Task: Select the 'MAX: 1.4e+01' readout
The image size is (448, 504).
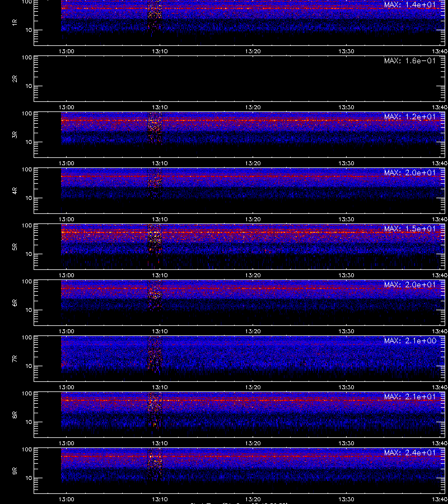Action: pos(410,5)
